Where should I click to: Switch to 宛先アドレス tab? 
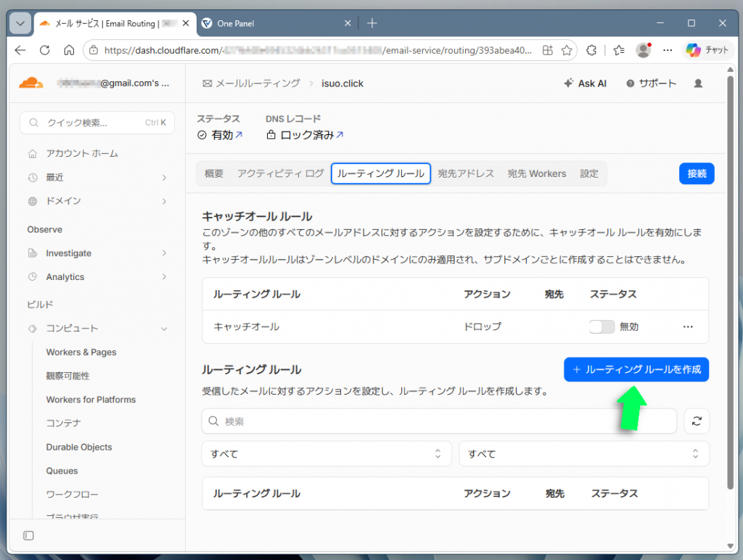click(x=466, y=173)
